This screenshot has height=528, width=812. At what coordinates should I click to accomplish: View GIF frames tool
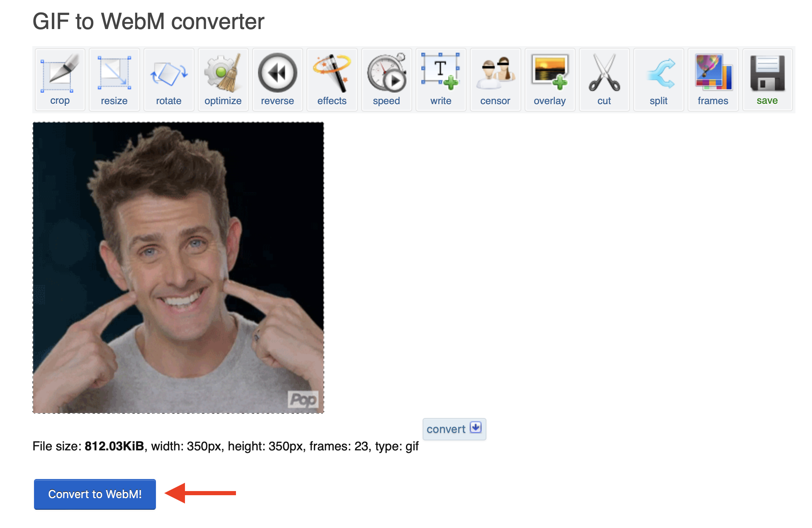[713, 73]
